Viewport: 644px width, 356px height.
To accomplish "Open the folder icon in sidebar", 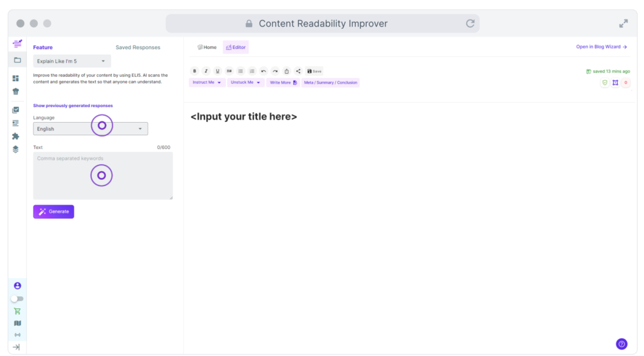I will pyautogui.click(x=17, y=60).
